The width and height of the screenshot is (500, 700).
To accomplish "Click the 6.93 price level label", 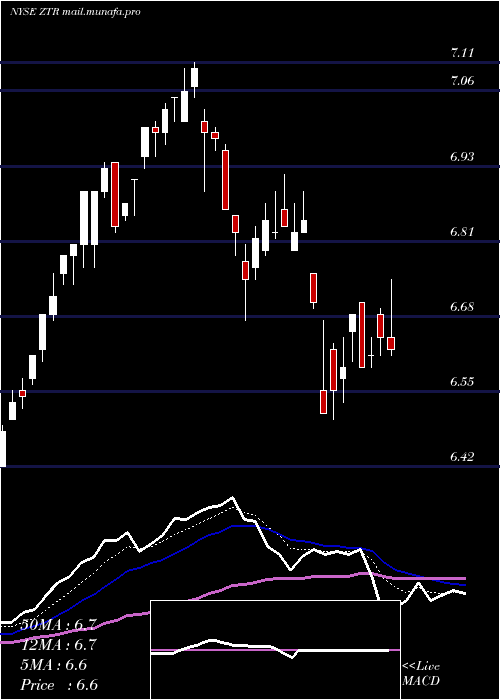I will tap(462, 157).
